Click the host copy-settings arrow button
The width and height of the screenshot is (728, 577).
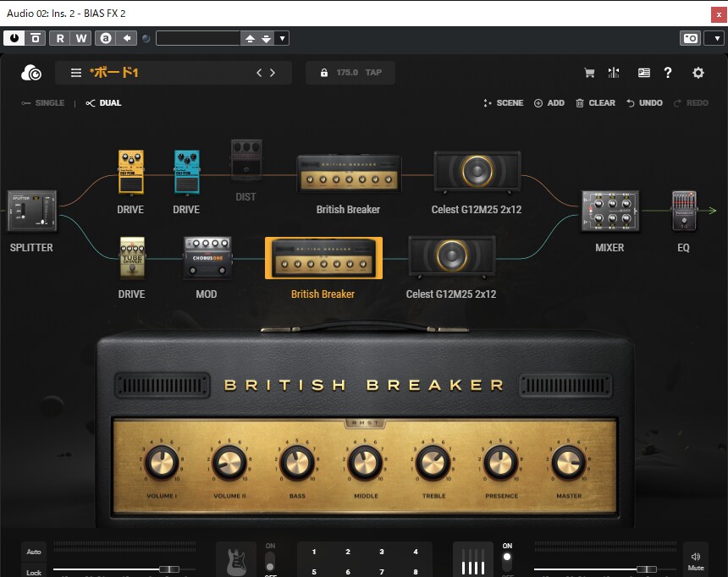coord(127,38)
